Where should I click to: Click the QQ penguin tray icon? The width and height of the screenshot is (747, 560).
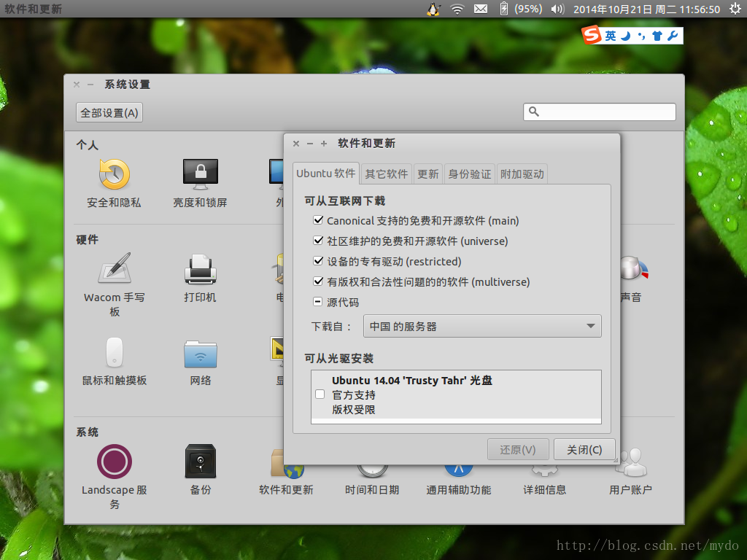pyautogui.click(x=433, y=9)
